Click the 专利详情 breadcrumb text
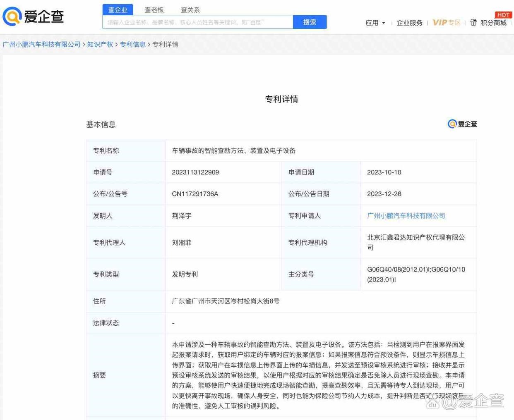Image resolution: width=514 pixels, height=420 pixels. click(x=165, y=44)
